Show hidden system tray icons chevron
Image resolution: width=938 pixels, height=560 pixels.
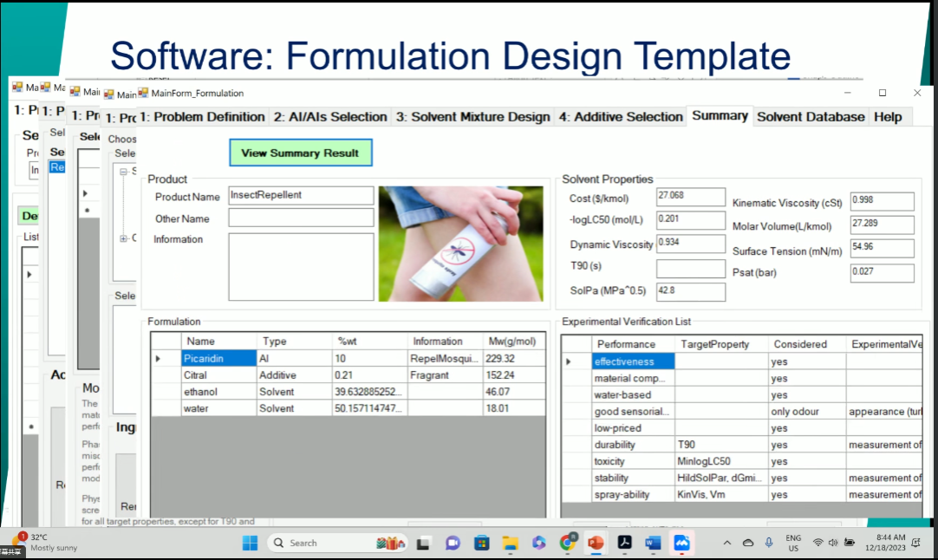coord(727,543)
